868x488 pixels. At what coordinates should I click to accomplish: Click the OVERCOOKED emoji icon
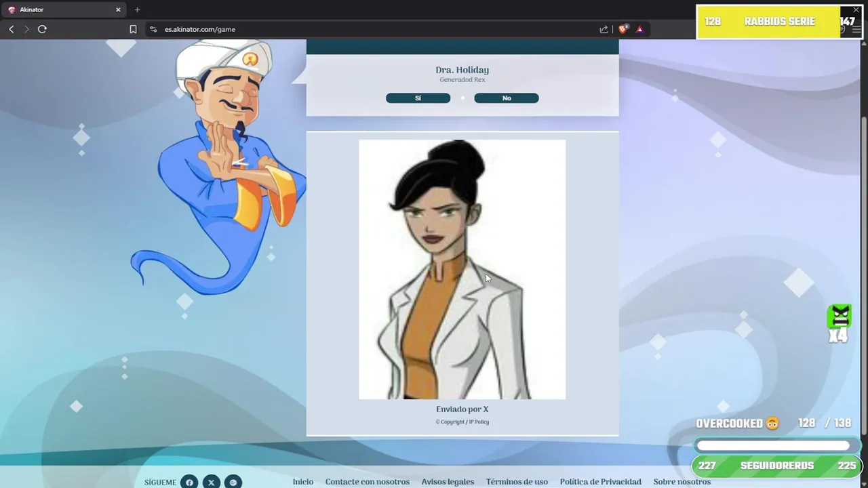pos(772,424)
